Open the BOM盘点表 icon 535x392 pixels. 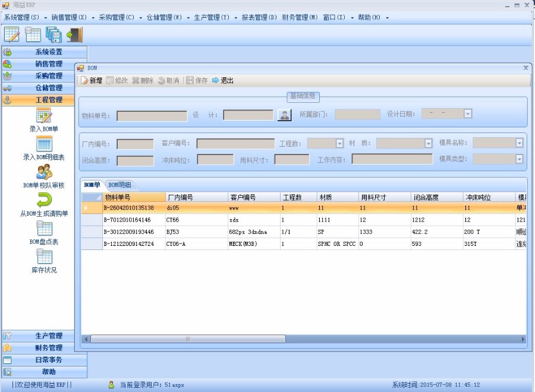44,228
